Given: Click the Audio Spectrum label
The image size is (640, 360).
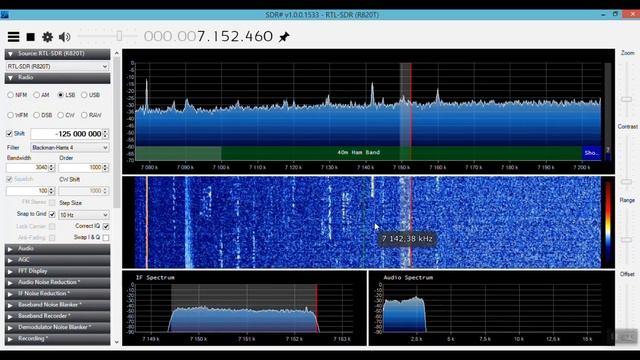Looking at the screenshot, I should click(408, 278).
